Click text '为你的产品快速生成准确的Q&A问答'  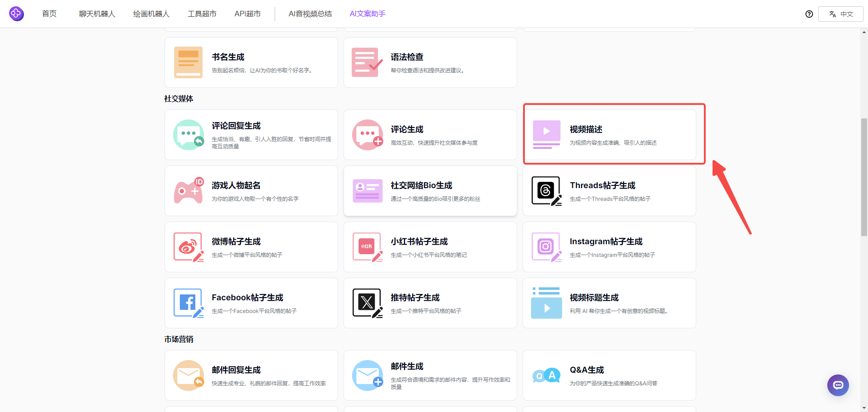coord(613,384)
